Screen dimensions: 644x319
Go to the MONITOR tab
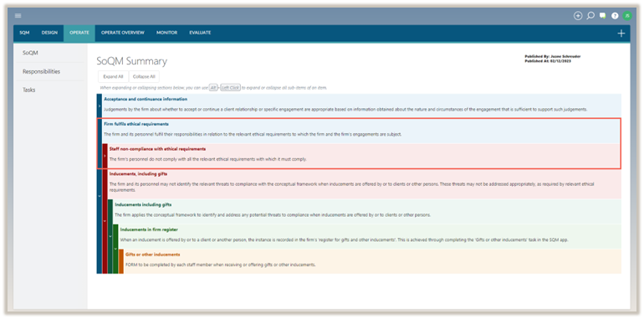(166, 33)
